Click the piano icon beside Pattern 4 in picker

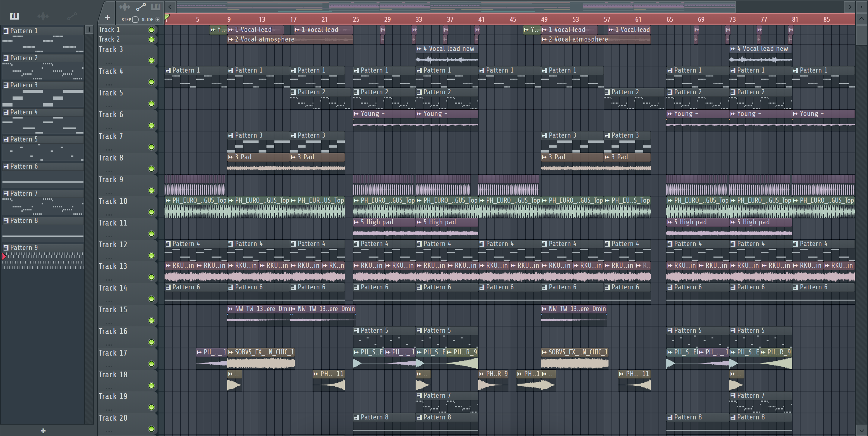coord(6,112)
